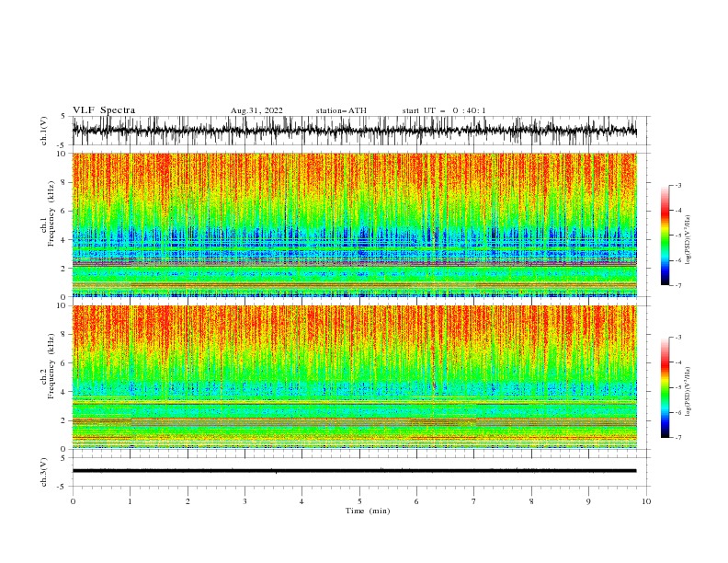Click the '6' kHz tick of ch.1 spectrogram
Image resolution: width=728 pixels, height=563 pixels.
[x=63, y=211]
